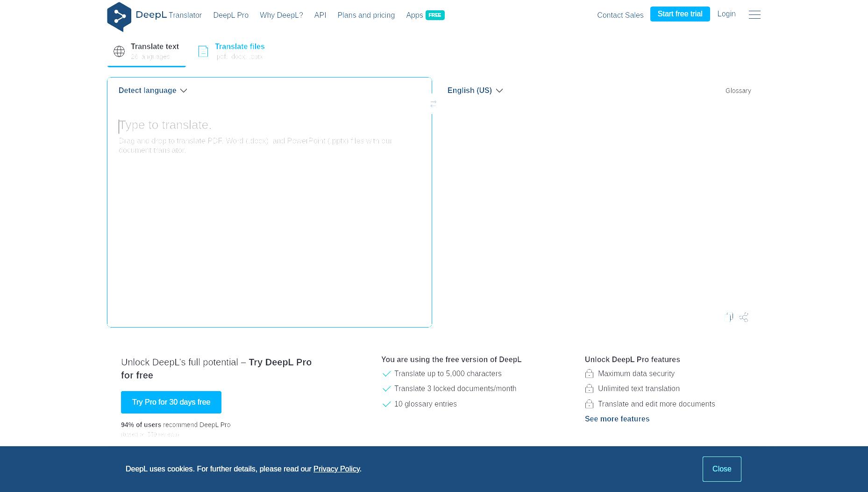868x492 pixels.
Task: Copy the translation with the copy icon
Action: [730, 317]
